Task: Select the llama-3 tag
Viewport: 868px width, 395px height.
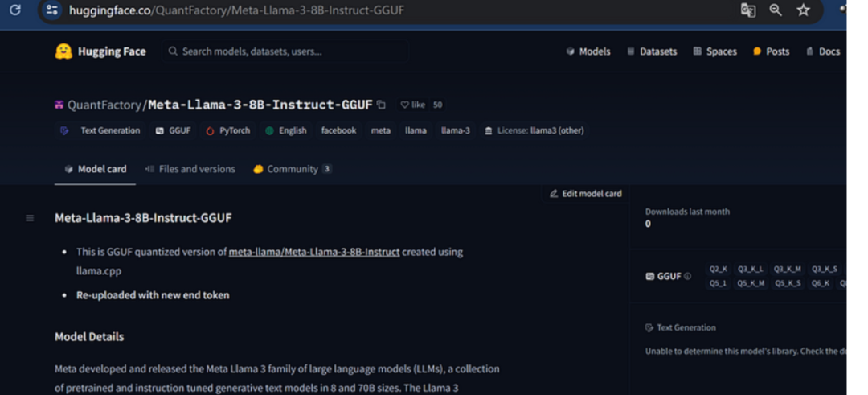Action: pos(456,131)
